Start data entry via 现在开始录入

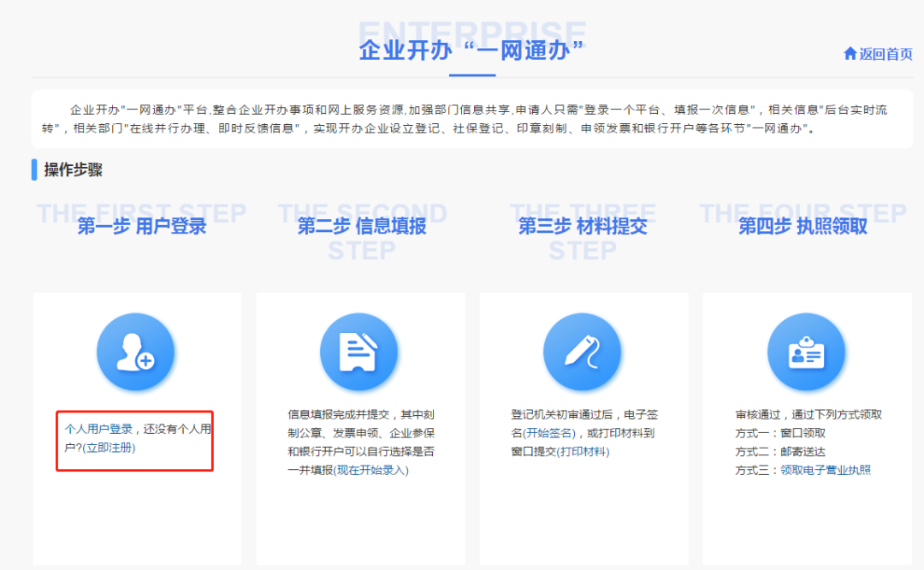372,470
